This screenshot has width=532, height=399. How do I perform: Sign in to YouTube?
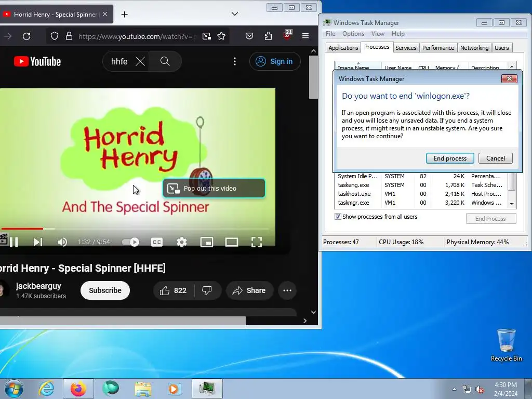pos(275,61)
